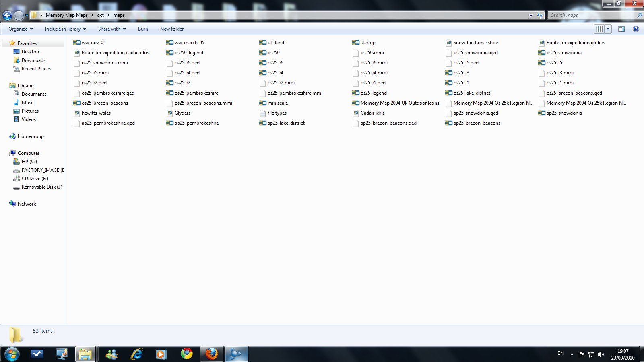Open Desktop in Favorites
644x362 pixels.
click(x=30, y=52)
